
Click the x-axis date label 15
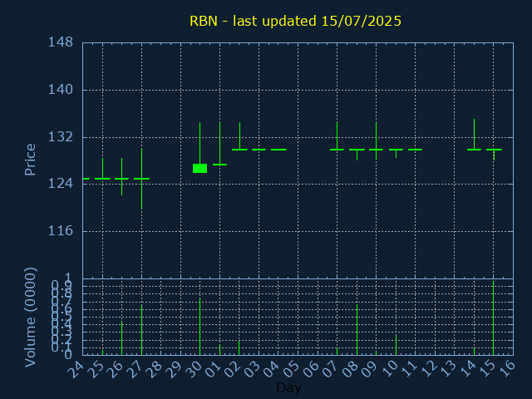coord(487,369)
